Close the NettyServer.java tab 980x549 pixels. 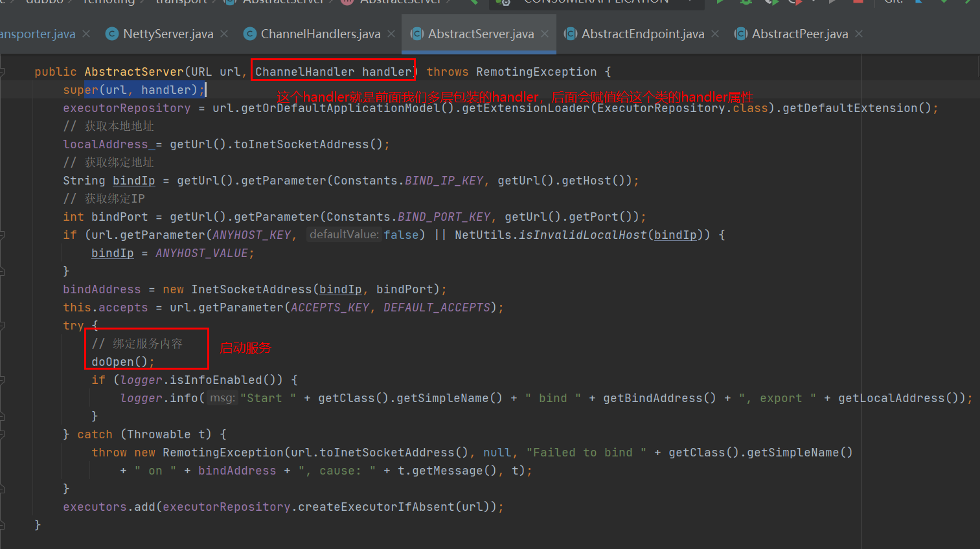[224, 34]
